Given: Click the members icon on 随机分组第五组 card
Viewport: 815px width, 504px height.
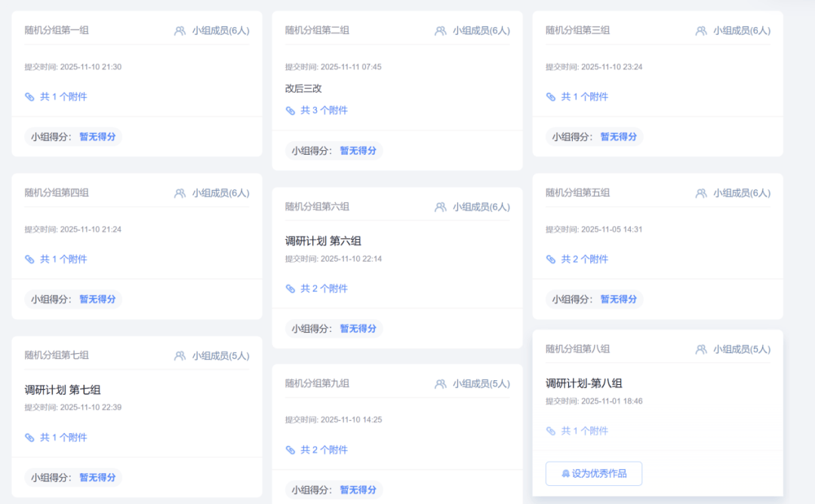Looking at the screenshot, I should tap(701, 193).
